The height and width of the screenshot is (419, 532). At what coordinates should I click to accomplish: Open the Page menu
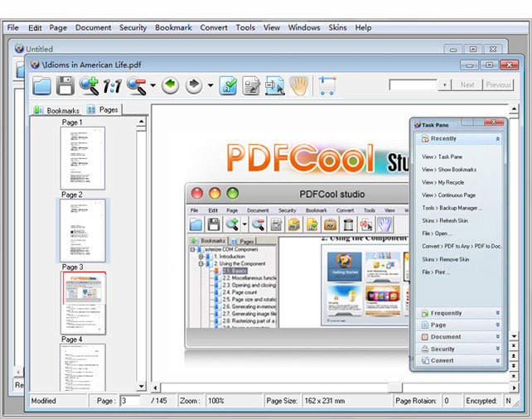pyautogui.click(x=58, y=28)
